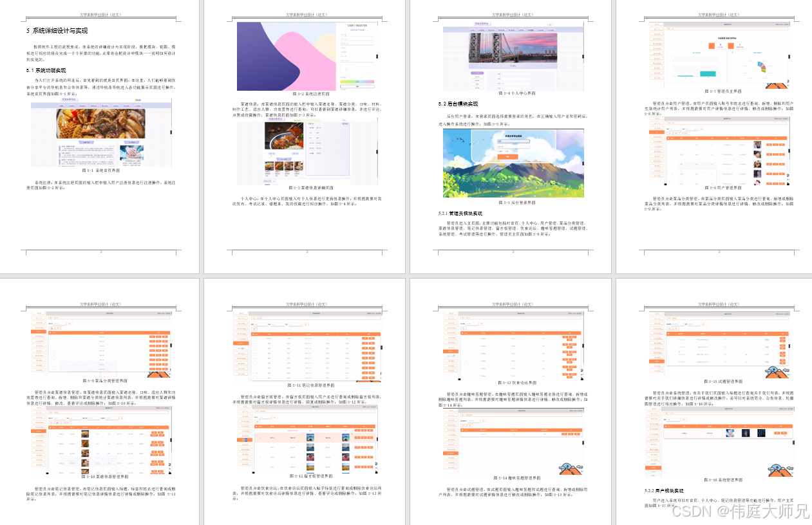Screen dimensions: 812x525
Task: Click caption '图5-1 系统首页界面'
Action: tap(100, 171)
